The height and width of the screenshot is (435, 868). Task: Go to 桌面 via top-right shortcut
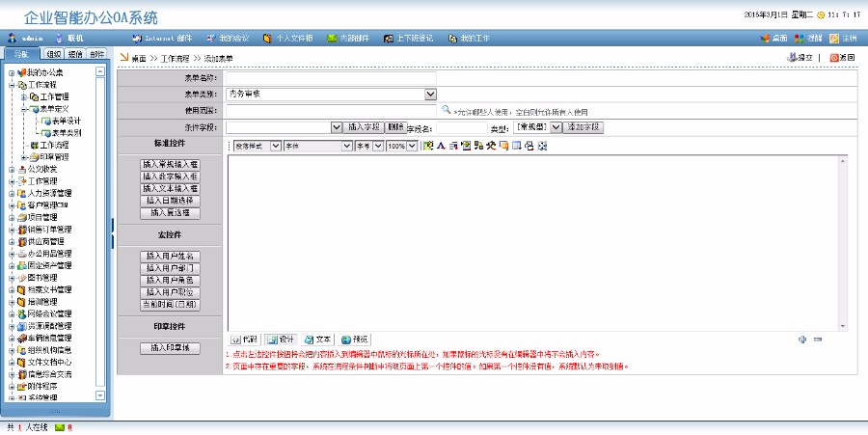pos(773,39)
